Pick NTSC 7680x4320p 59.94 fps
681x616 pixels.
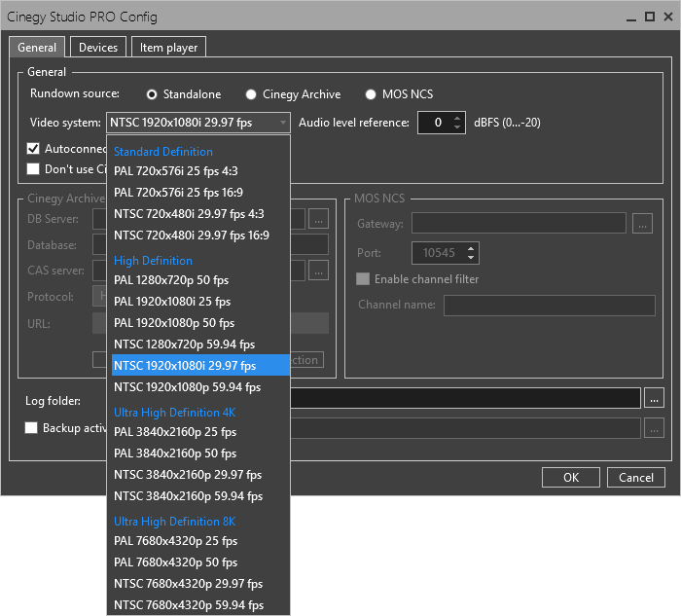[198, 604]
